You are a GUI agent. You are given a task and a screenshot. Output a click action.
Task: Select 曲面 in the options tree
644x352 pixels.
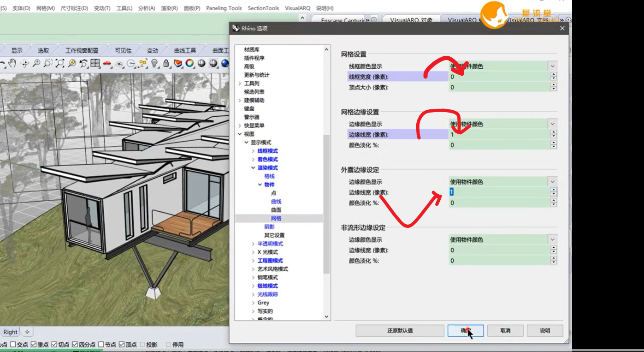point(276,210)
